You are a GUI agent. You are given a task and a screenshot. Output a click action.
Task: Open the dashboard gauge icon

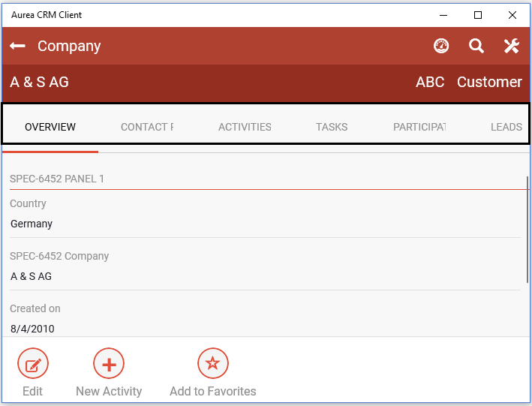(x=441, y=46)
